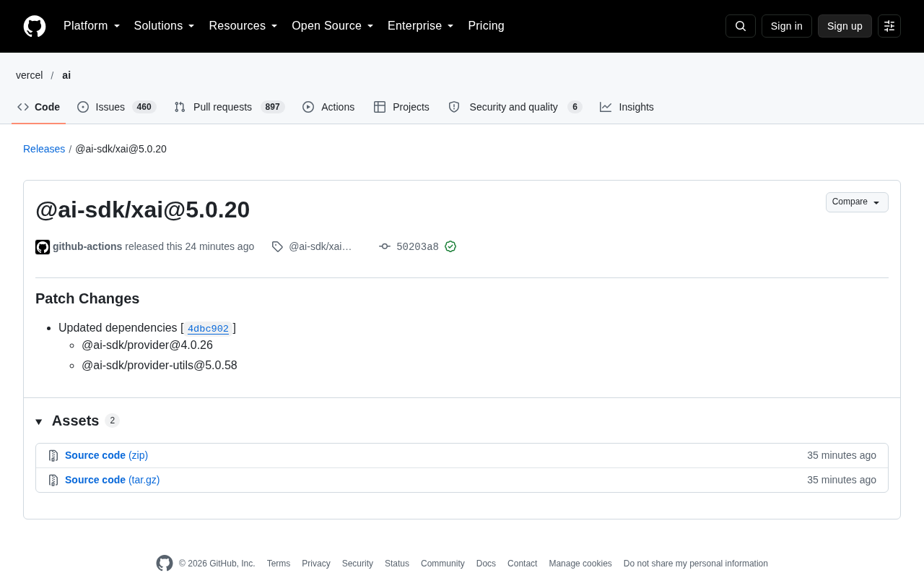The height and width of the screenshot is (578, 924).
Task: Open commit 50203a8 link
Action: point(417,247)
